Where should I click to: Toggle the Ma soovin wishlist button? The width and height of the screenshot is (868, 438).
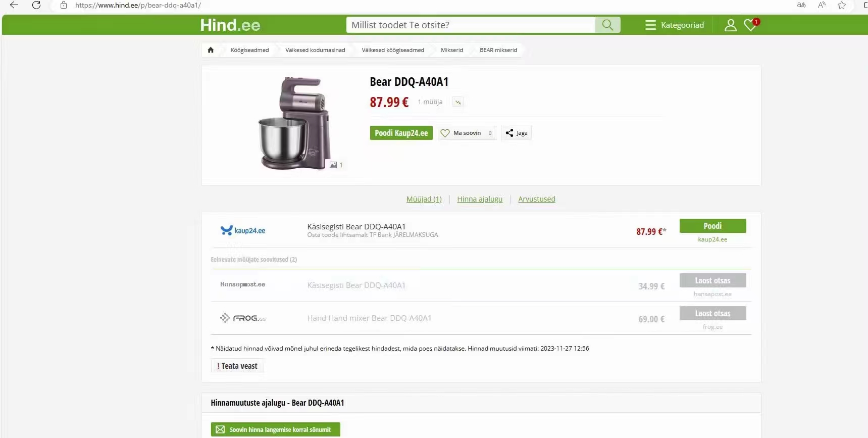[x=467, y=133]
